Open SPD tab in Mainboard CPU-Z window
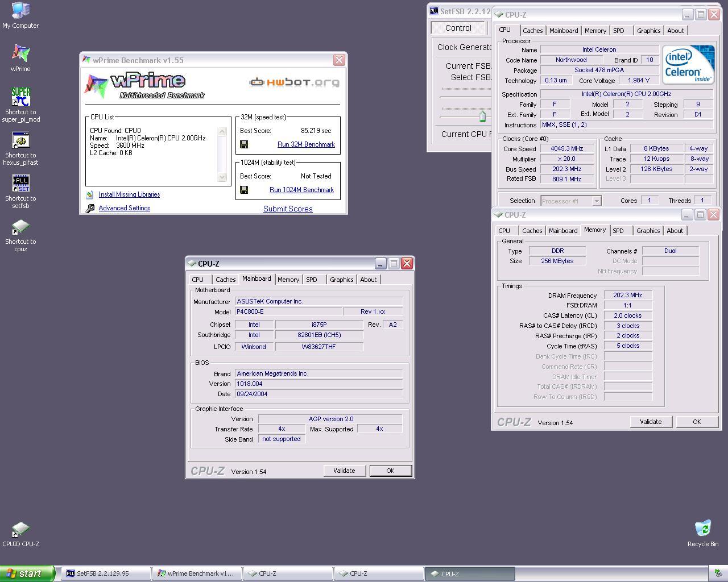Screen dimensions: 728x582 (312, 280)
